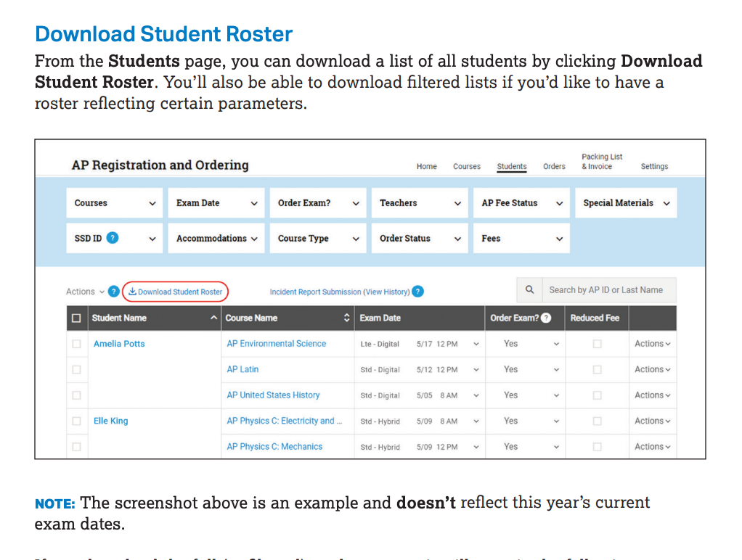This screenshot has height=560, width=742.
Task: Click the help icon next to SSD ID
Action: (113, 238)
